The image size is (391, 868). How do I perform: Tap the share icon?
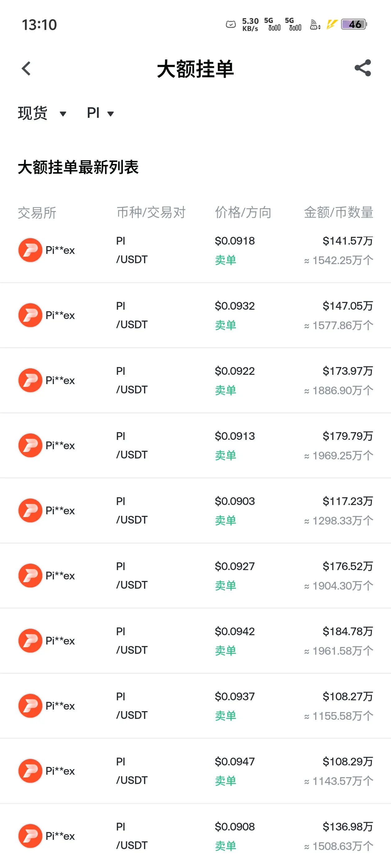363,68
